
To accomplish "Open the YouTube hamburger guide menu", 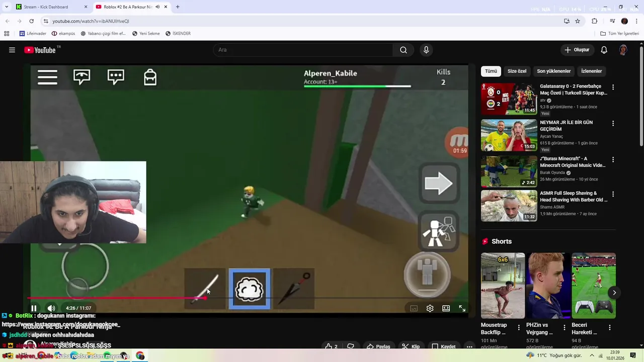I will (12, 50).
